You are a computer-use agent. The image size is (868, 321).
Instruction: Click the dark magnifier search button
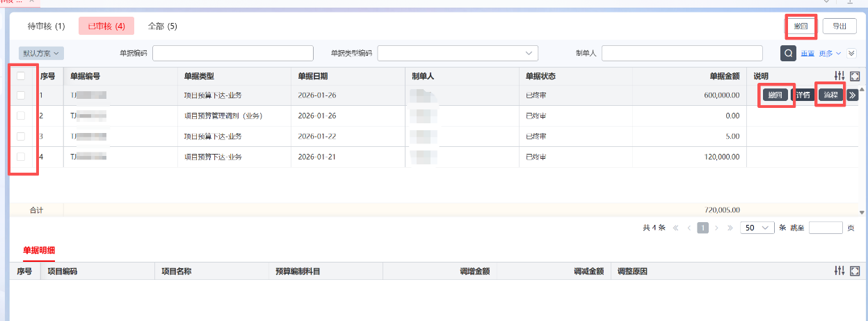coord(788,54)
